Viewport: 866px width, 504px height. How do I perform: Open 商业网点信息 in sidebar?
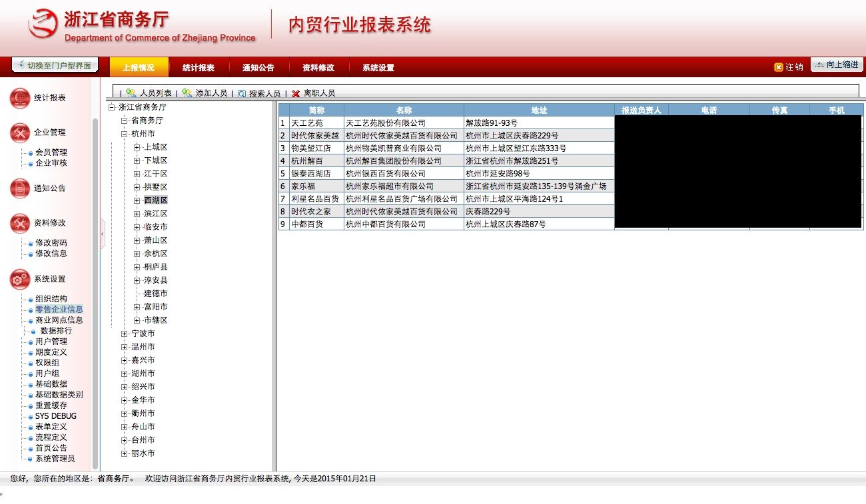pos(59,320)
